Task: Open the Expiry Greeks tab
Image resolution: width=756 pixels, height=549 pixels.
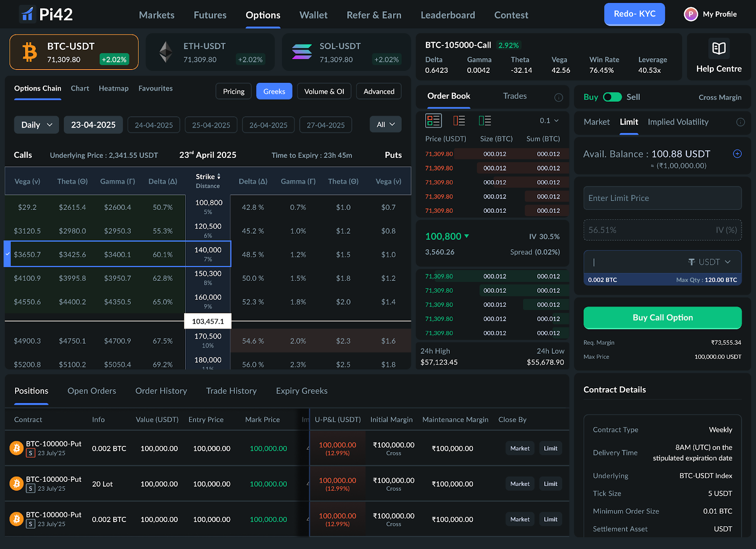Action: tap(302, 391)
